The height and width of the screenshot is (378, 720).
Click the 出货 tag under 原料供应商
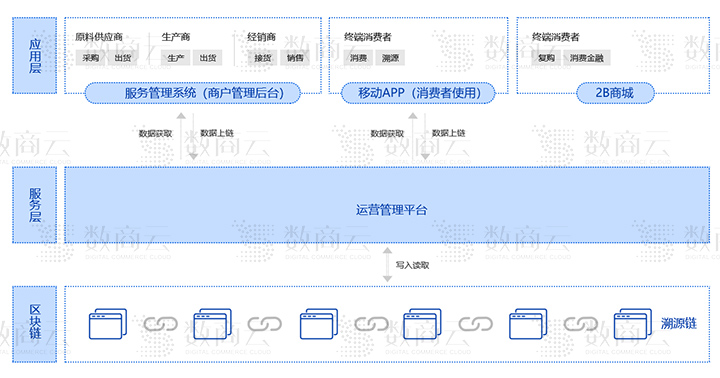pos(123,58)
